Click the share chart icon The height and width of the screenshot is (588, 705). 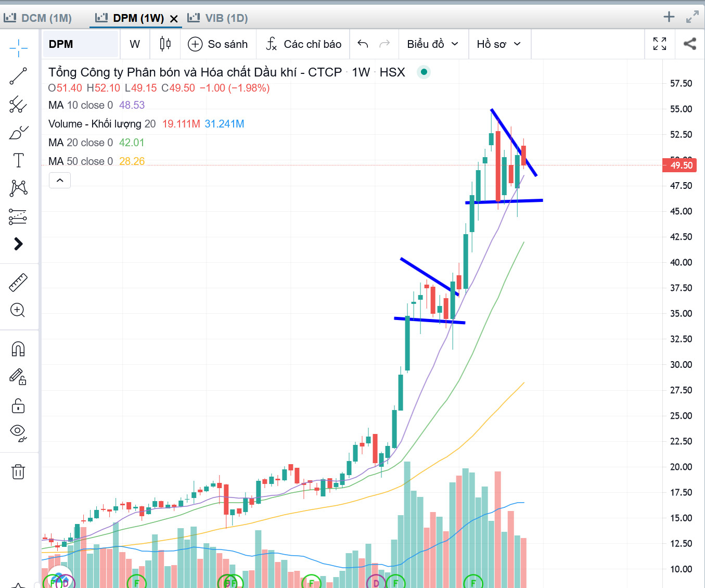690,44
